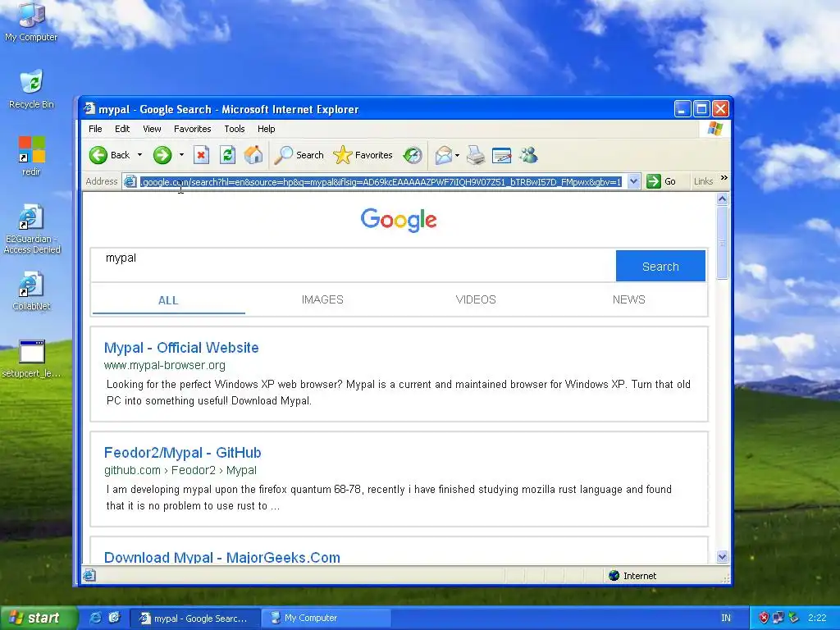Open the Windows start button

39,618
